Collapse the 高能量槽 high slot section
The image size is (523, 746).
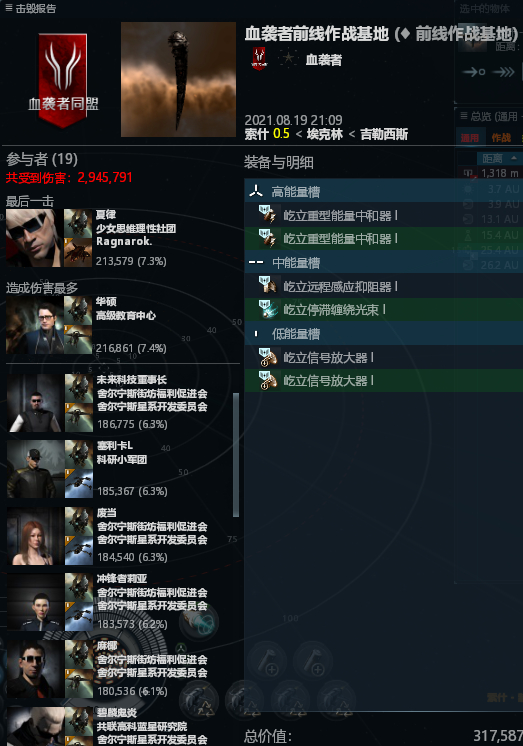click(384, 191)
